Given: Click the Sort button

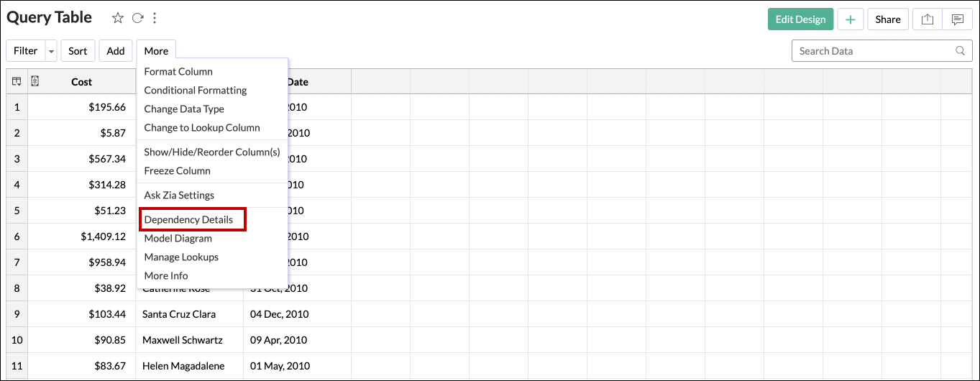Looking at the screenshot, I should pyautogui.click(x=78, y=51).
